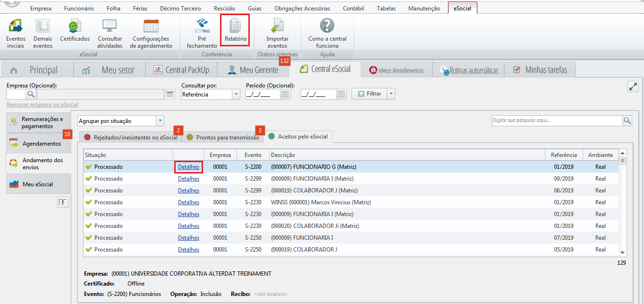The height and width of the screenshot is (304, 644).
Task: Select the Minhas tarefas tab
Action: click(x=540, y=70)
